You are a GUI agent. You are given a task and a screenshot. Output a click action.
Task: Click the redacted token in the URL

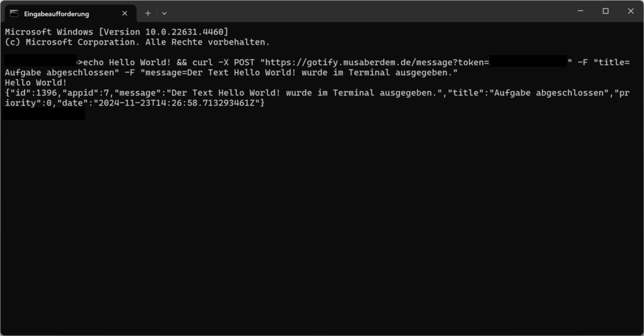[x=528, y=62]
